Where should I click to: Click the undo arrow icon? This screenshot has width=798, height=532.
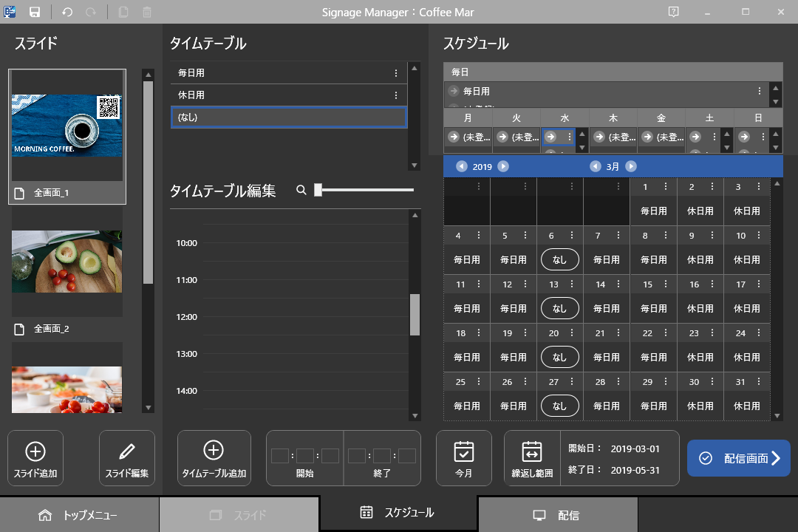[67, 12]
